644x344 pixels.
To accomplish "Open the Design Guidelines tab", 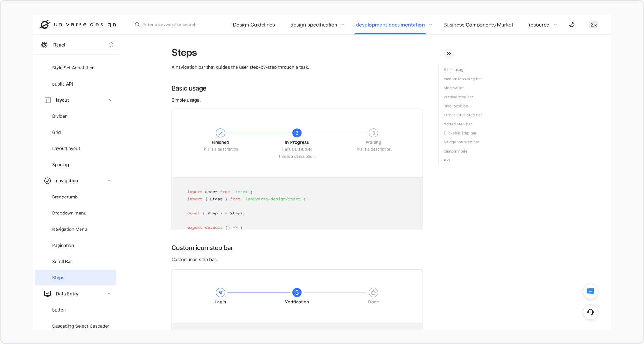I will (253, 25).
